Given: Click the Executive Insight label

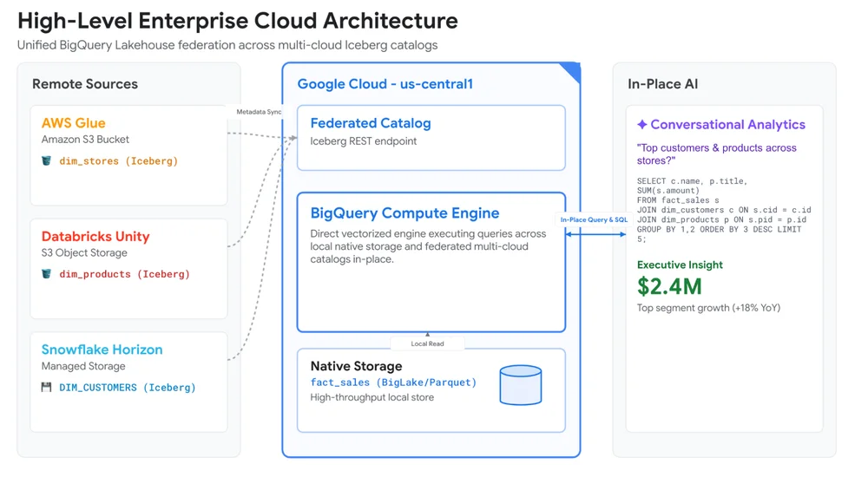Looking at the screenshot, I should [680, 265].
